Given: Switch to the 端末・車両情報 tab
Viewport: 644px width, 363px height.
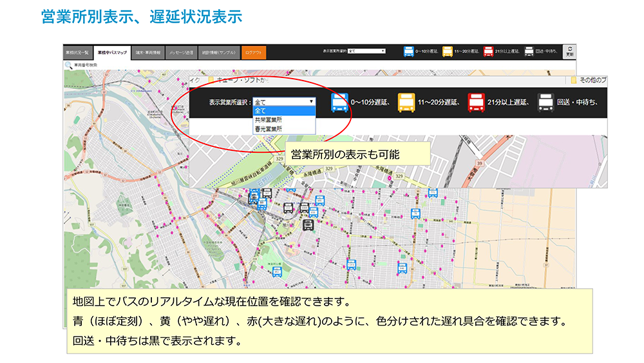Looking at the screenshot, I should [x=148, y=53].
